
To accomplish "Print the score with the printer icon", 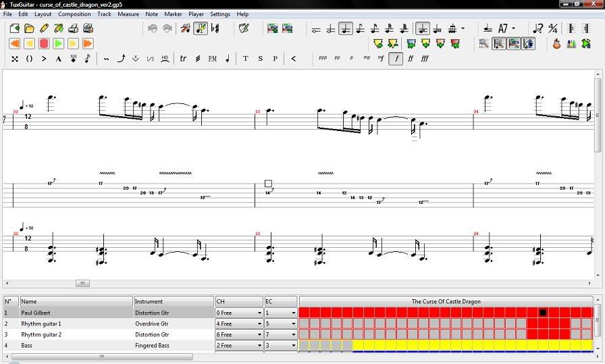I will (x=74, y=28).
